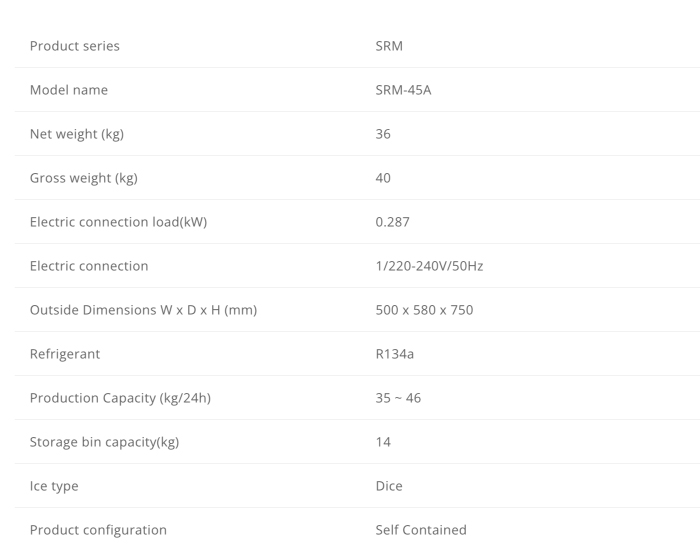Click the Outside Dimensions label

[x=143, y=310]
